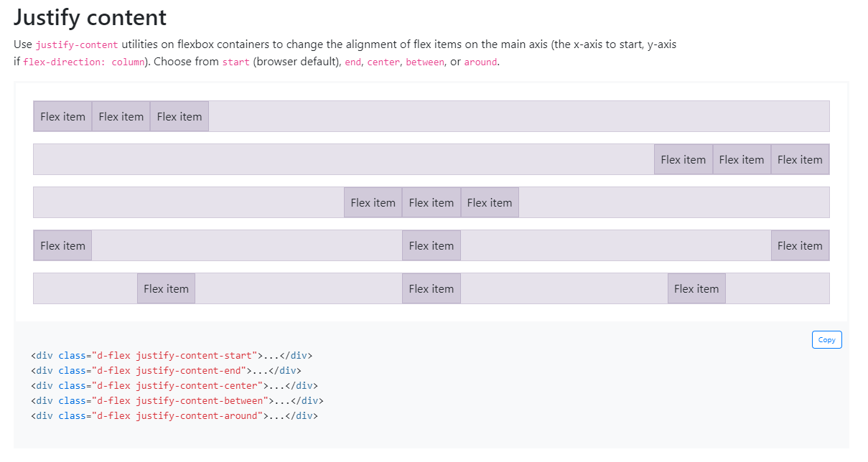Screen dimensions: 868x462
Task: Click left Flex item in the centered third row
Action: point(373,203)
